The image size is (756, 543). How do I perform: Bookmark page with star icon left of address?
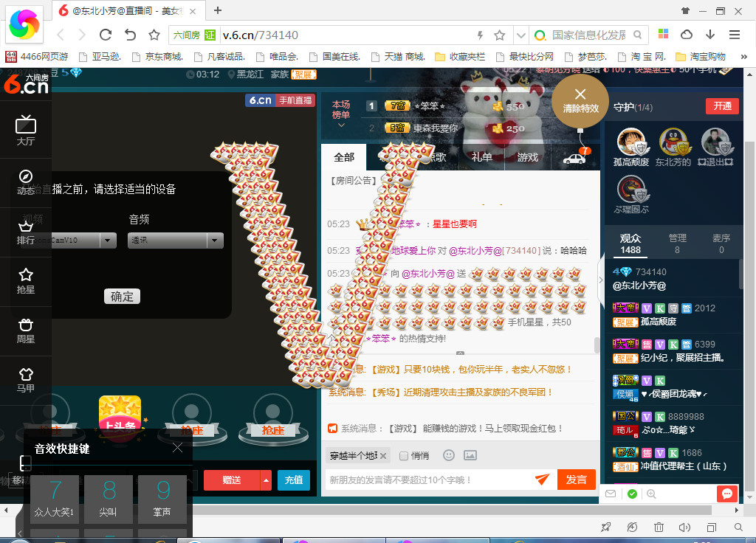click(154, 35)
